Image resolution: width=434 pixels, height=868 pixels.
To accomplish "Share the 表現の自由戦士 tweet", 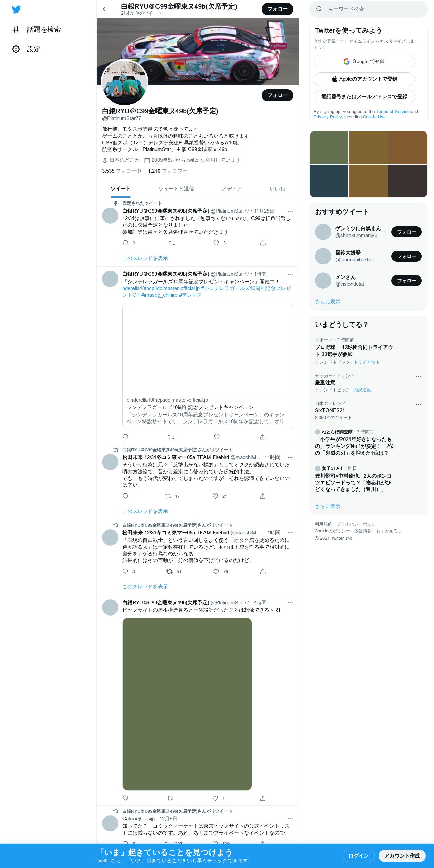I will point(263,571).
